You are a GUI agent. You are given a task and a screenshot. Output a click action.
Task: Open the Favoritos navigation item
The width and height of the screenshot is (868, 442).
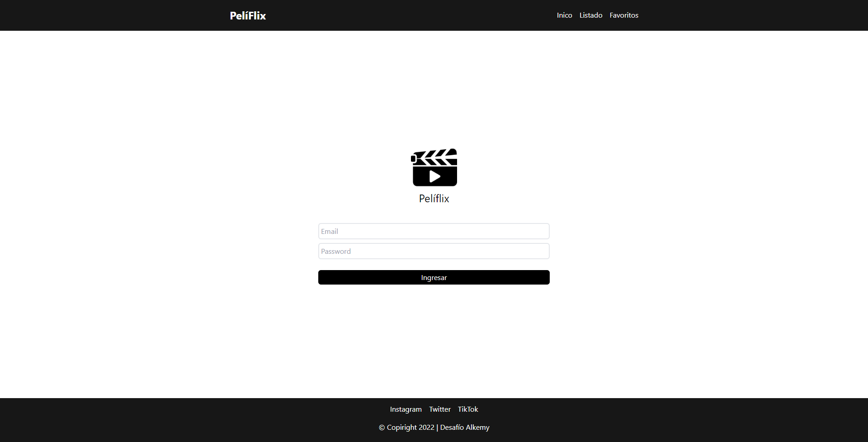[624, 15]
